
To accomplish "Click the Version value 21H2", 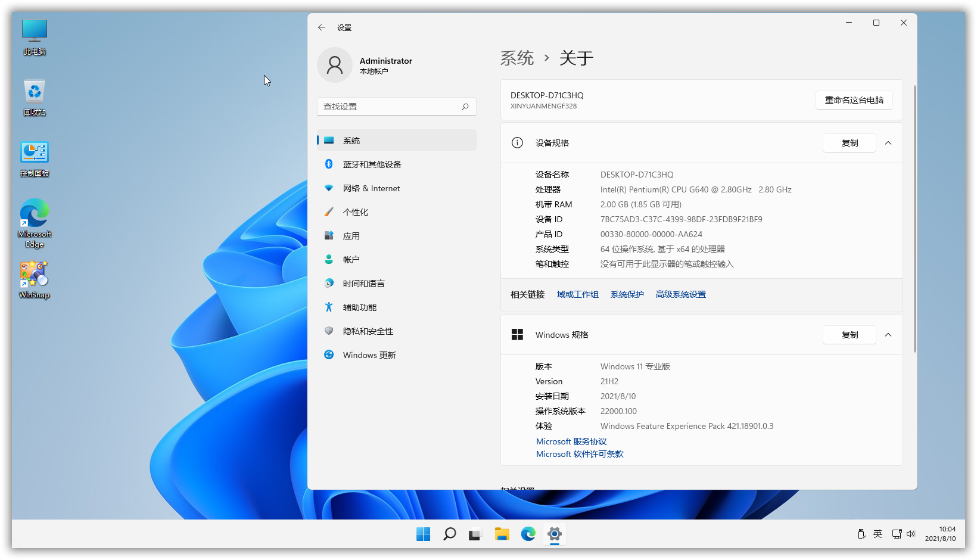I will (609, 381).
